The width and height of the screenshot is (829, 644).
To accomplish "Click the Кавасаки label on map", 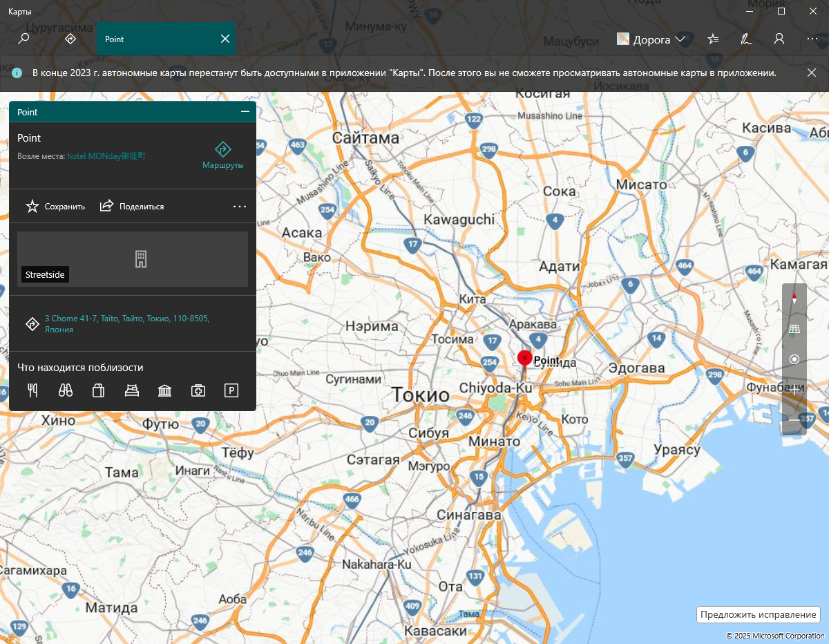I will click(435, 631).
